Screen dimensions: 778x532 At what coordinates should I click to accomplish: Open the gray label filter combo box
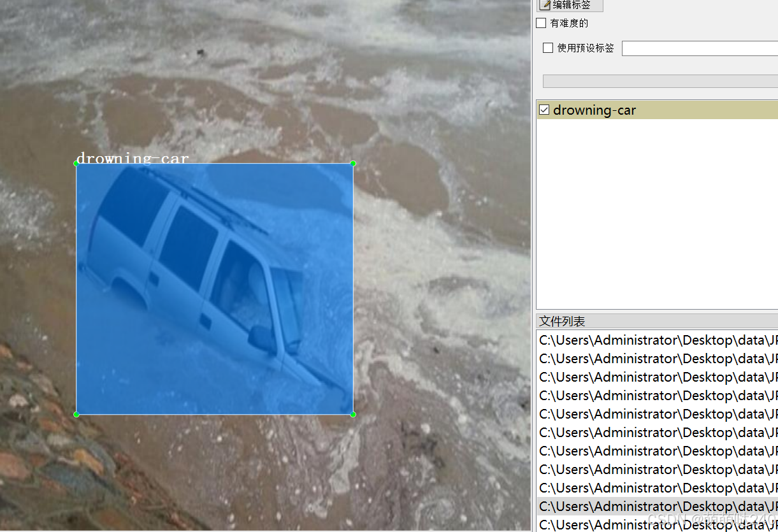(660, 81)
